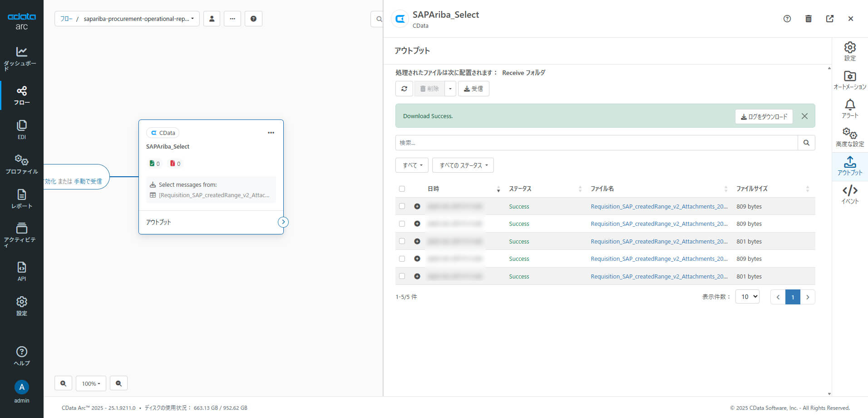Open the すべてのステータス status dropdown
Viewport: 868px width, 418px height.
[x=463, y=165]
